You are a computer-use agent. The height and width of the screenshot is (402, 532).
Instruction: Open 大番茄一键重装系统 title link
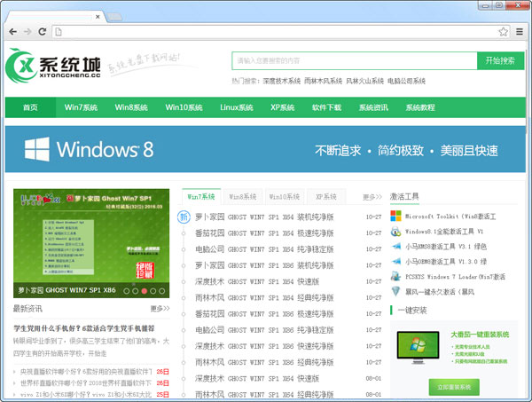[480, 335]
